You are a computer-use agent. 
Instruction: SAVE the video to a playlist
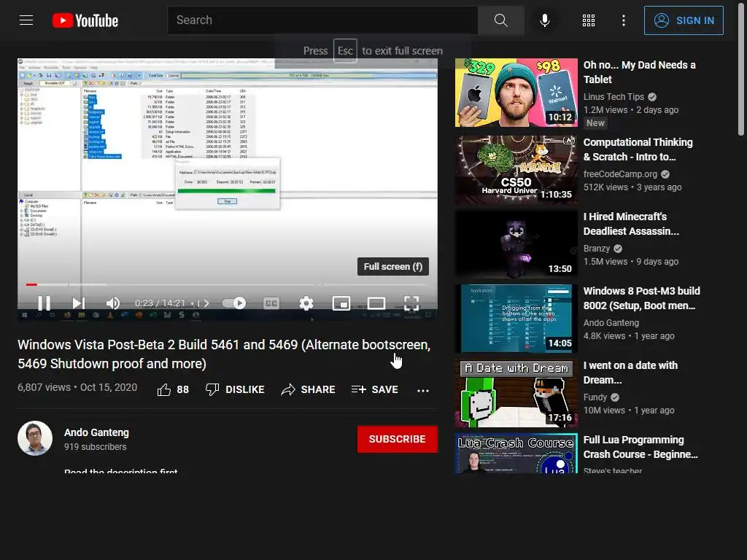pos(374,389)
